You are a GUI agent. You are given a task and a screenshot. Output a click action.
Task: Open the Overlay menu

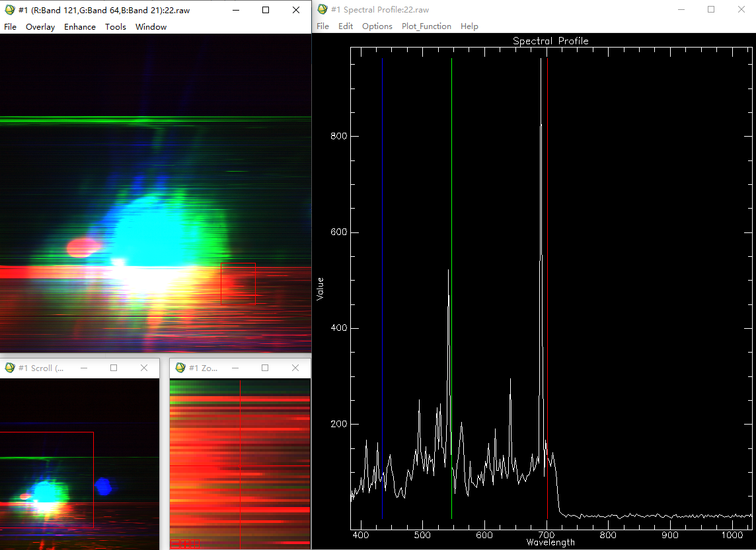point(40,27)
